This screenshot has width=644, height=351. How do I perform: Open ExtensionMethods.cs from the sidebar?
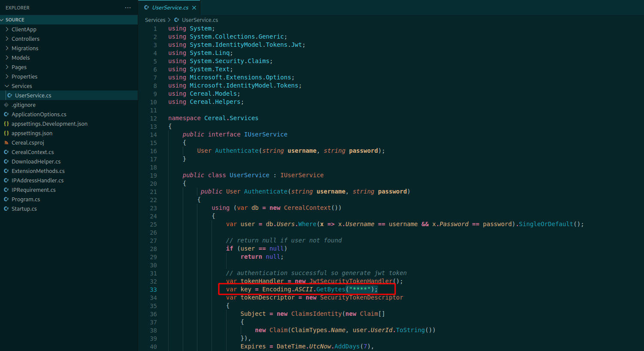coord(37,171)
